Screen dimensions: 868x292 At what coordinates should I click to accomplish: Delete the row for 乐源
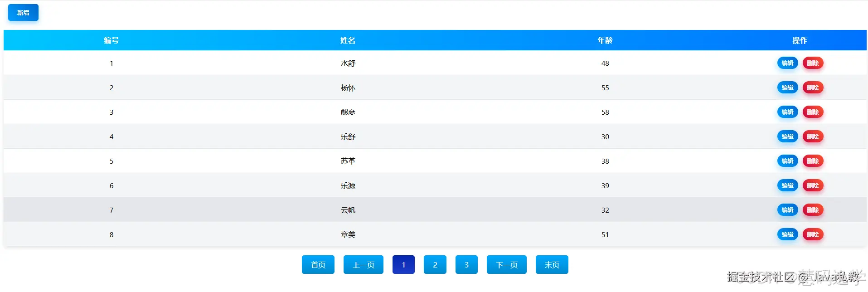813,185
